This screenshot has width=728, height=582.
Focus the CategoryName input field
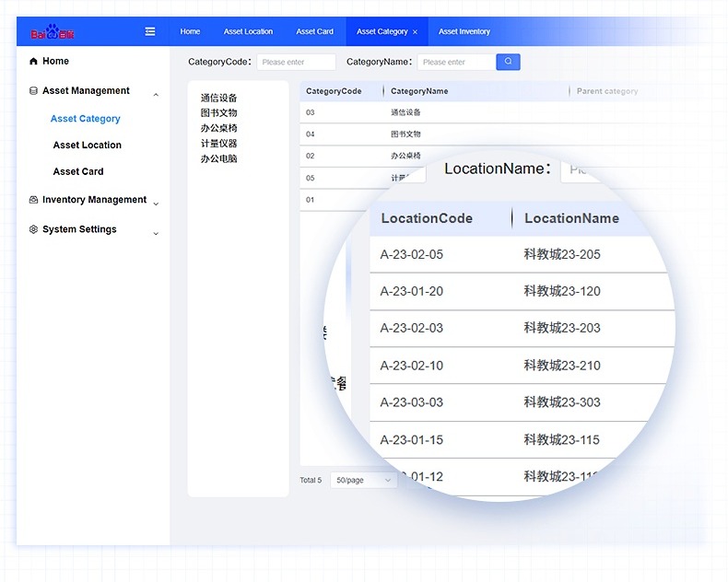click(x=455, y=63)
